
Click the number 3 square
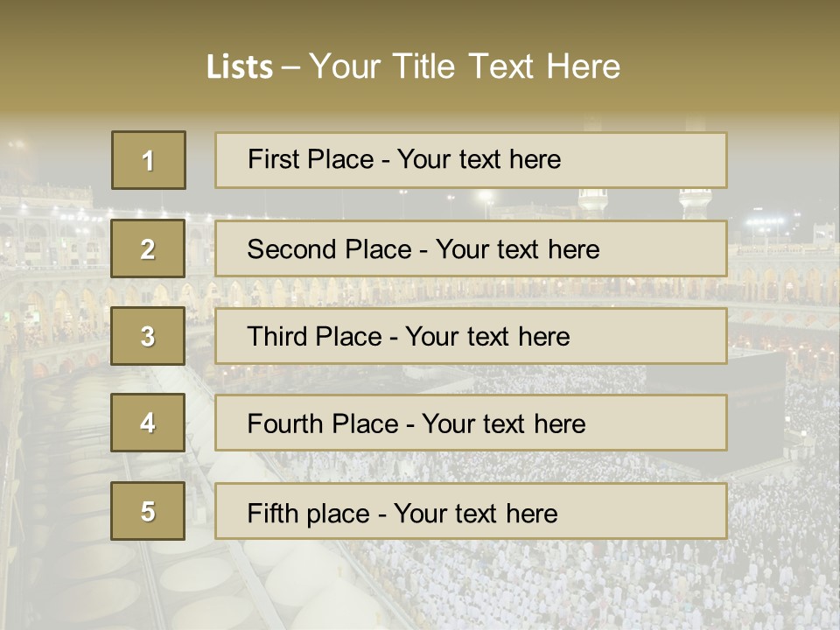[148, 336]
